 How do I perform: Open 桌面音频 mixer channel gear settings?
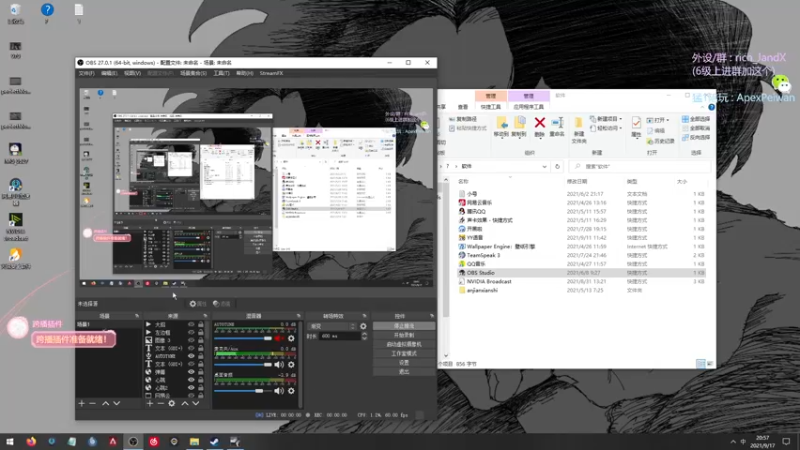291,391
